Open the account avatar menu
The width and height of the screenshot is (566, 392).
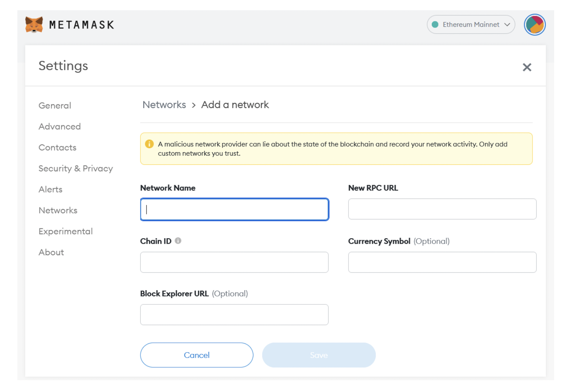(534, 24)
